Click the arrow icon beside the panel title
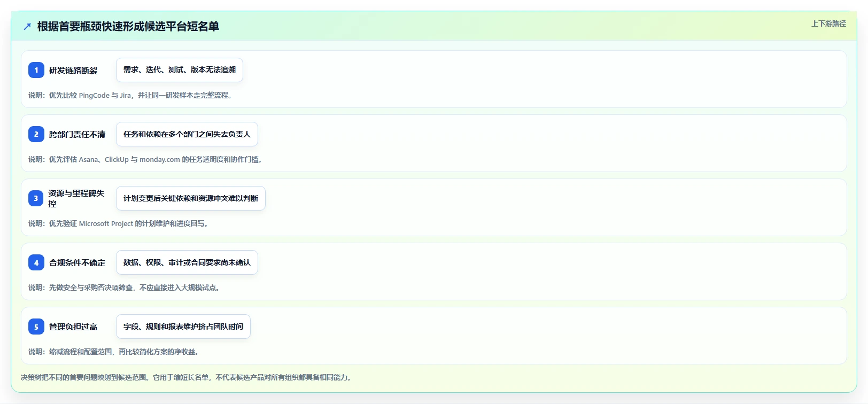Viewport: 868px width, 404px height. [x=27, y=27]
